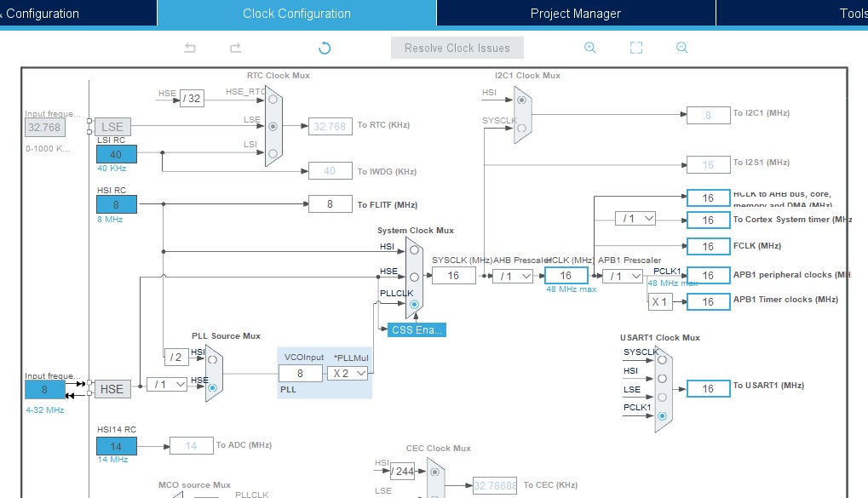Click the zoom out magnifier icon
Screen dimensions: 868x498
pos(681,49)
